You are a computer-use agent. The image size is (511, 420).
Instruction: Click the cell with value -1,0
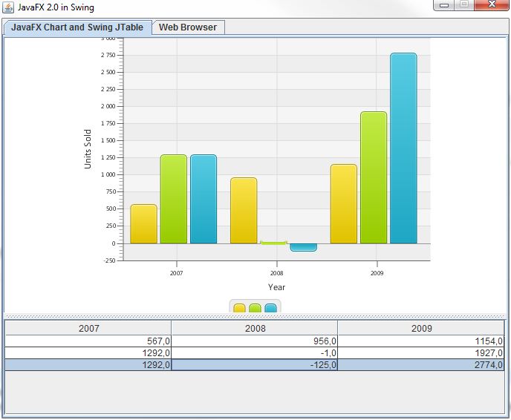click(255, 352)
